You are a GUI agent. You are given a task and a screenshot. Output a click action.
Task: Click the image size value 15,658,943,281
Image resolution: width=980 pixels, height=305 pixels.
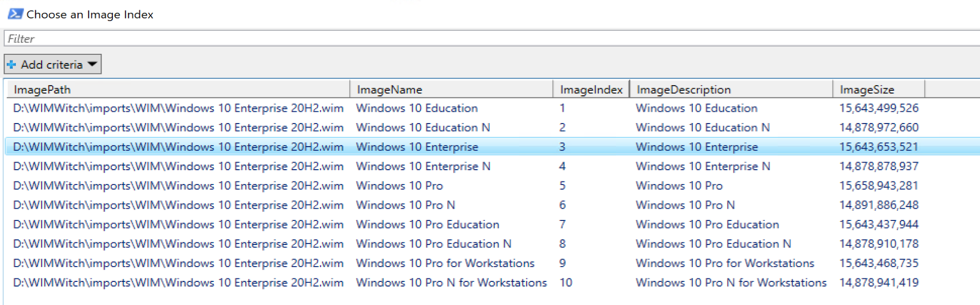tap(878, 186)
